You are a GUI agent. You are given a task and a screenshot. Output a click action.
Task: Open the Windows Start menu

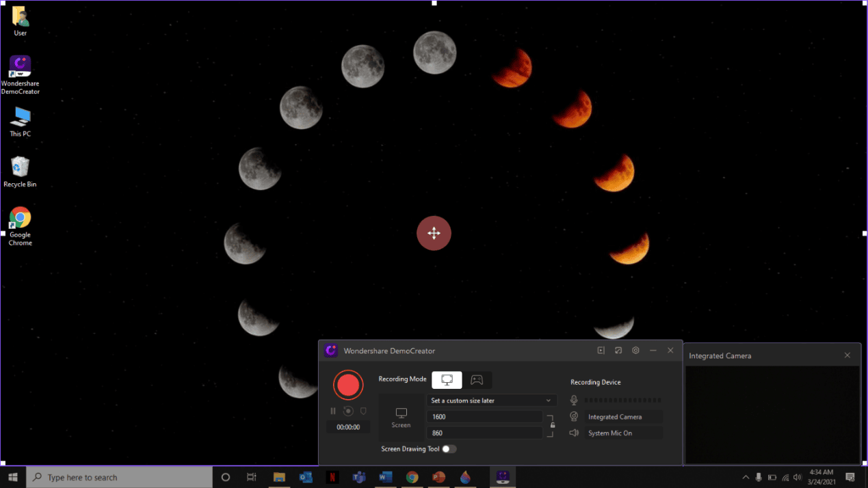[12, 477]
